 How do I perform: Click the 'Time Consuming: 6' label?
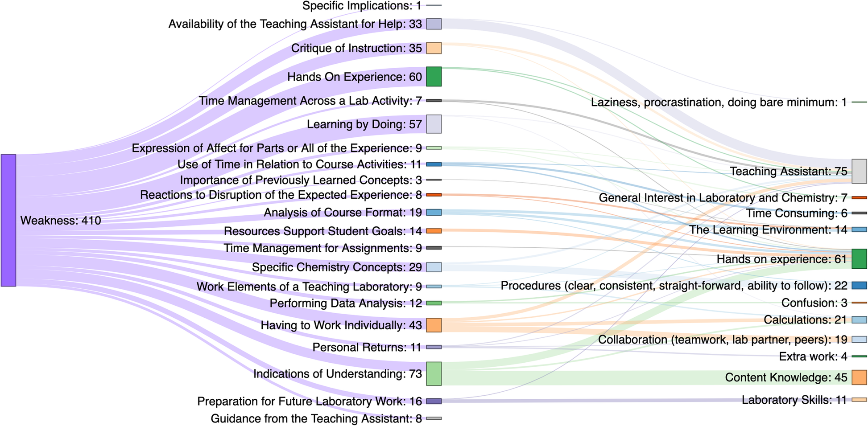pos(797,213)
